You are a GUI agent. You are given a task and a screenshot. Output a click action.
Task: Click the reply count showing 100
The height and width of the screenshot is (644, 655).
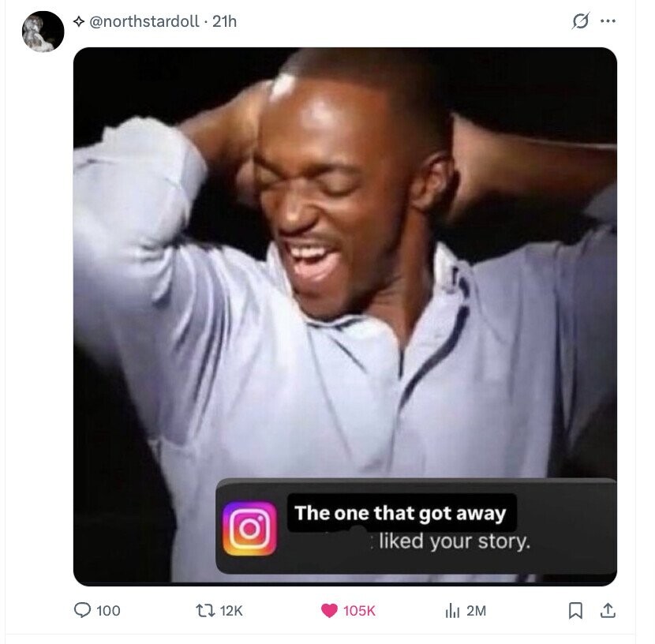107,610
